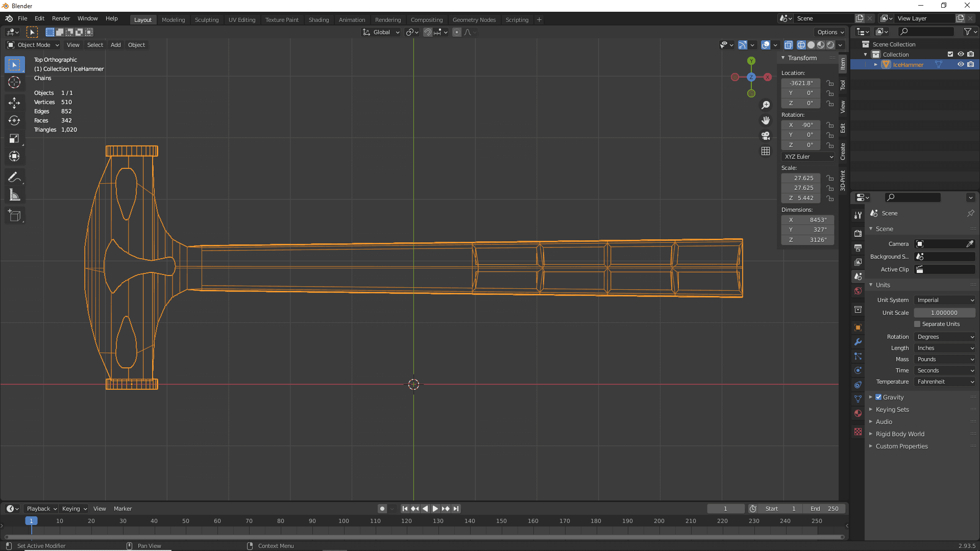Open Global transform orientation dropdown

click(381, 32)
